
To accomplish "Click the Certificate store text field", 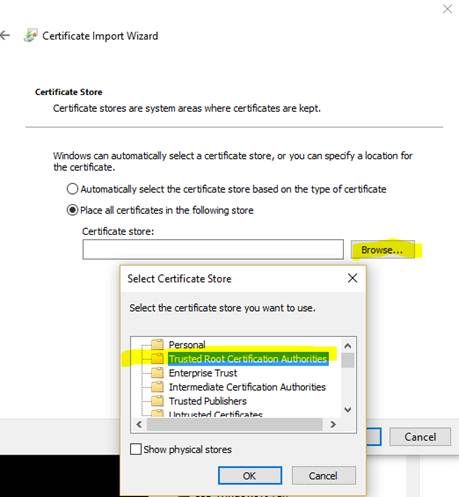I will [213, 249].
